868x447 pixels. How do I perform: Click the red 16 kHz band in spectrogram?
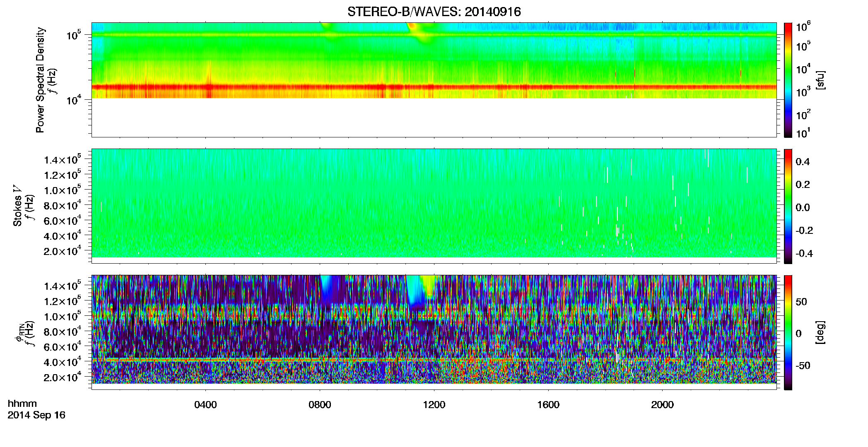434,87
